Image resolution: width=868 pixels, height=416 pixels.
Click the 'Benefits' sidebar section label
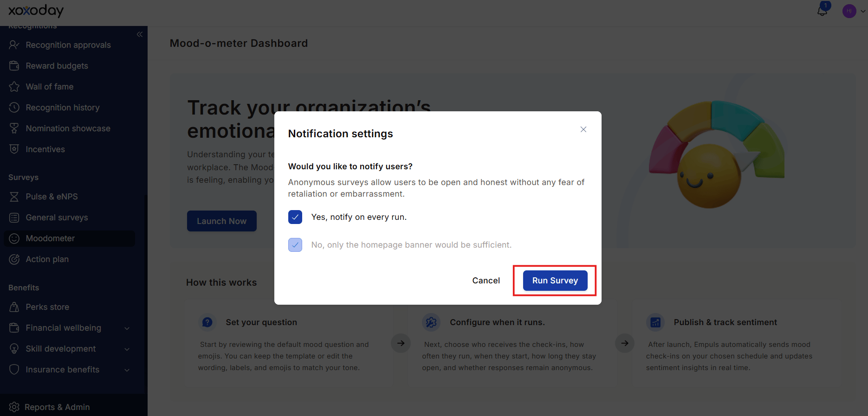tap(24, 288)
